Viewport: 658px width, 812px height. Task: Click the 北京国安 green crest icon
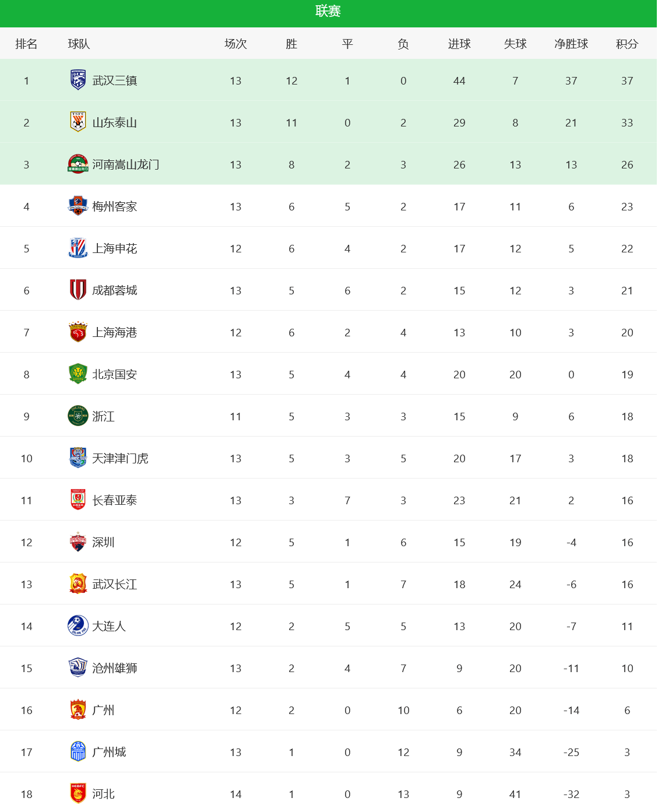pyautogui.click(x=78, y=374)
